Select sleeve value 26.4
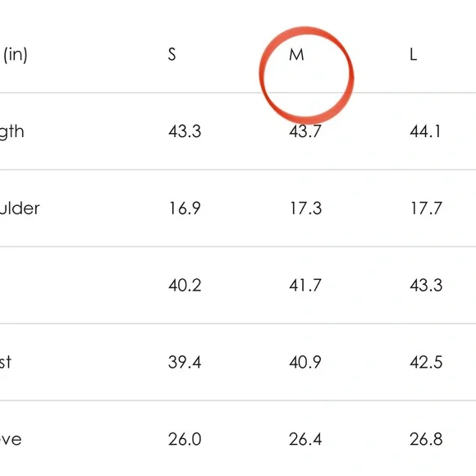The image size is (476, 476). 305,439
